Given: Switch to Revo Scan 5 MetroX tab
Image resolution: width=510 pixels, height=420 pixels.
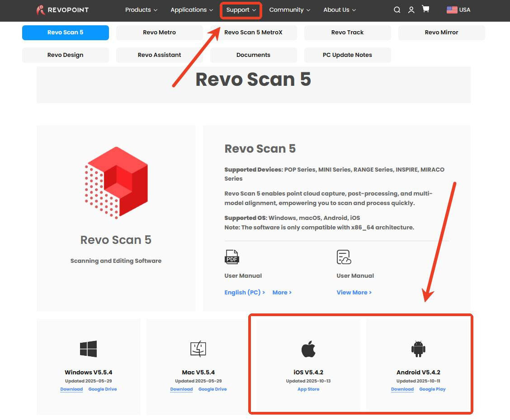Looking at the screenshot, I should 253,33.
